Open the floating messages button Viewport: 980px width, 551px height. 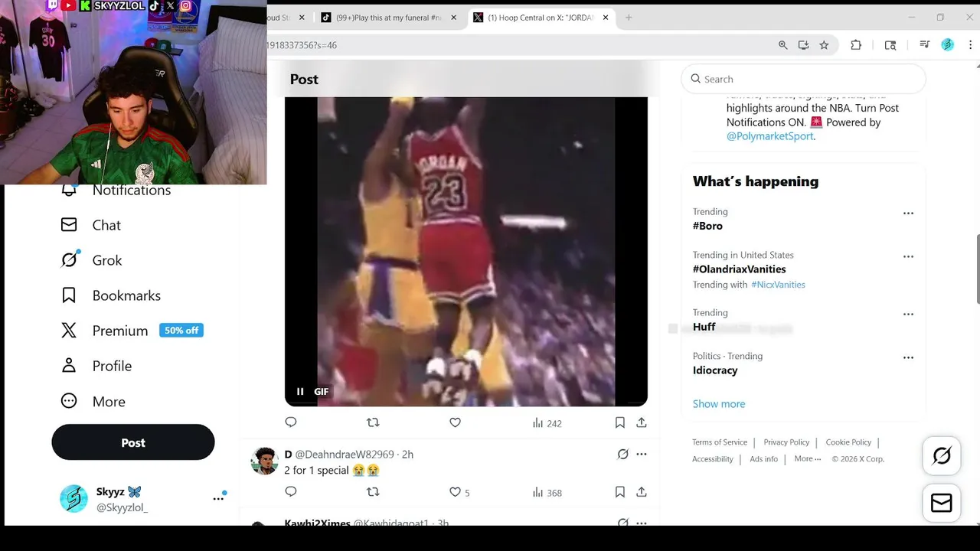[x=942, y=503]
